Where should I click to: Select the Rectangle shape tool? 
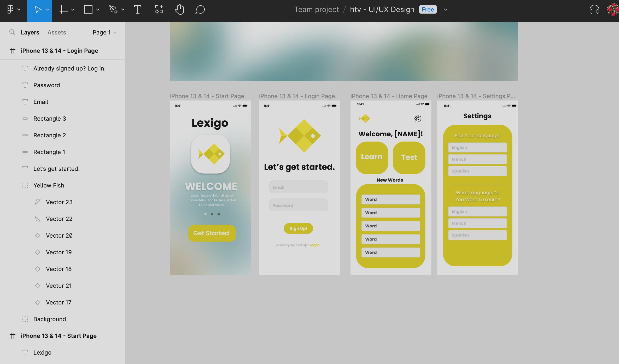point(88,10)
